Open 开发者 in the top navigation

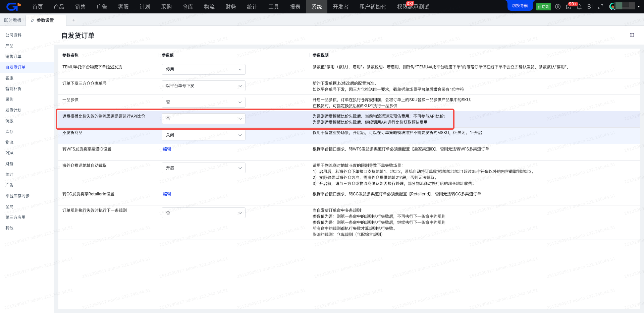[x=341, y=7]
